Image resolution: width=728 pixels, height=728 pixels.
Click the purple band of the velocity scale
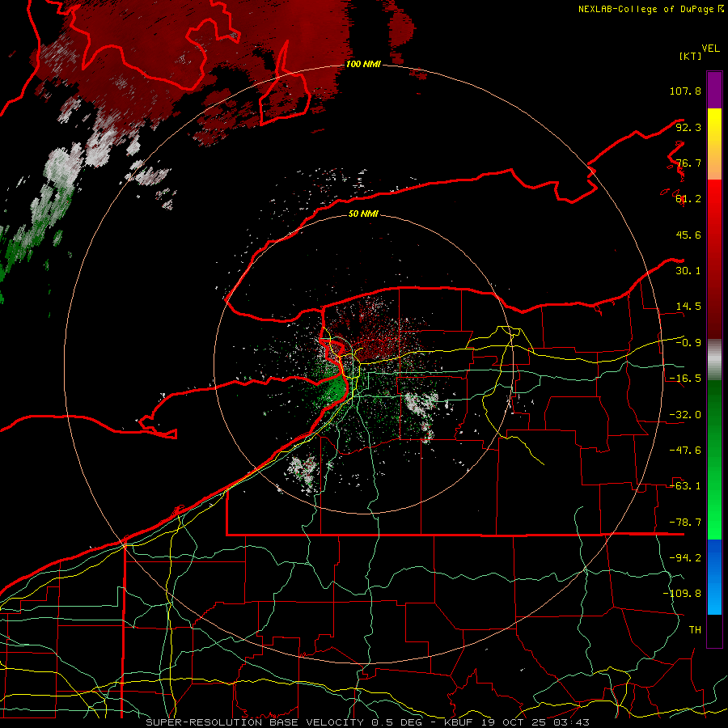pyautogui.click(x=714, y=90)
